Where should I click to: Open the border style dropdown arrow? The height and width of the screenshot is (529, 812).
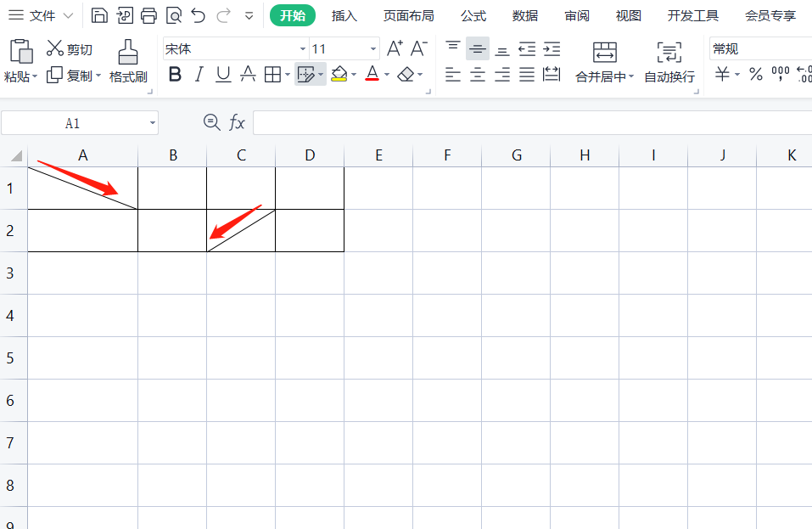(288, 75)
